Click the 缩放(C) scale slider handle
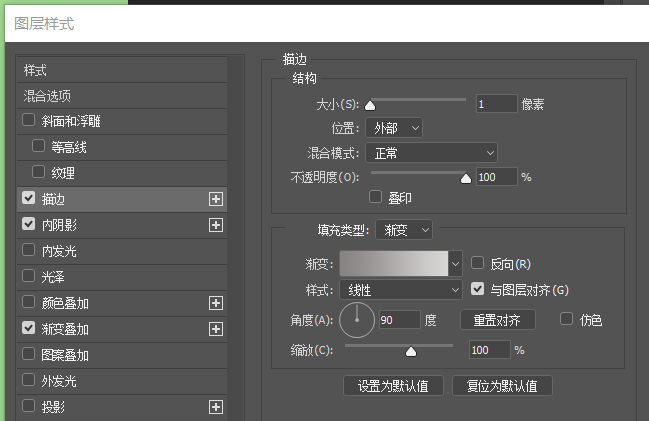This screenshot has height=421, width=649. [x=411, y=352]
